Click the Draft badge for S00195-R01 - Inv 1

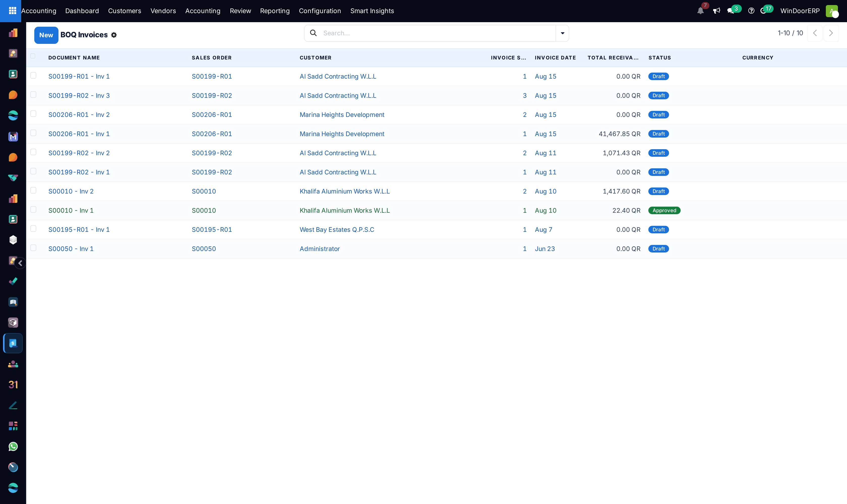[658, 230]
